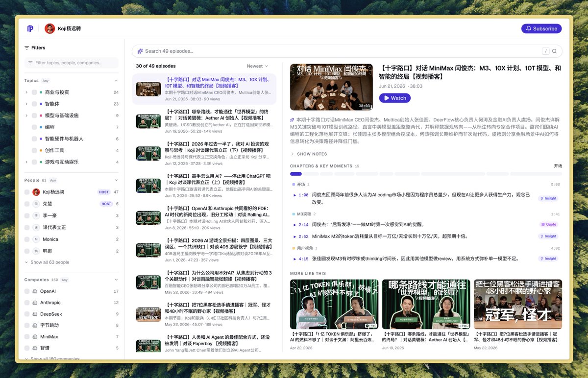Jump to 2:52 chapter timestamp
Image resolution: width=588 pixels, height=378 pixels.
(301, 236)
